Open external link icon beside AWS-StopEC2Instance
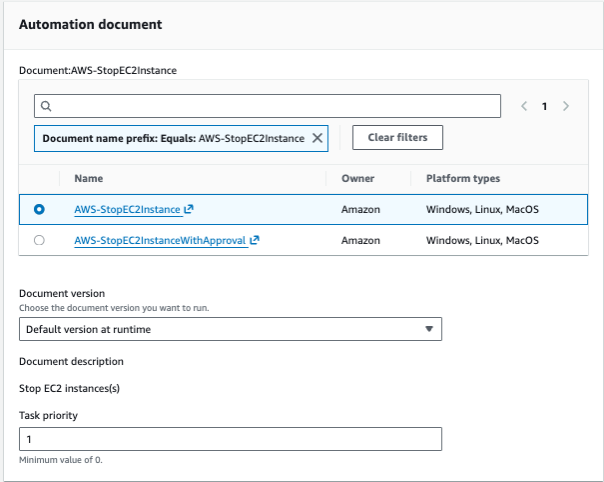The width and height of the screenshot is (604, 482). coord(189,209)
